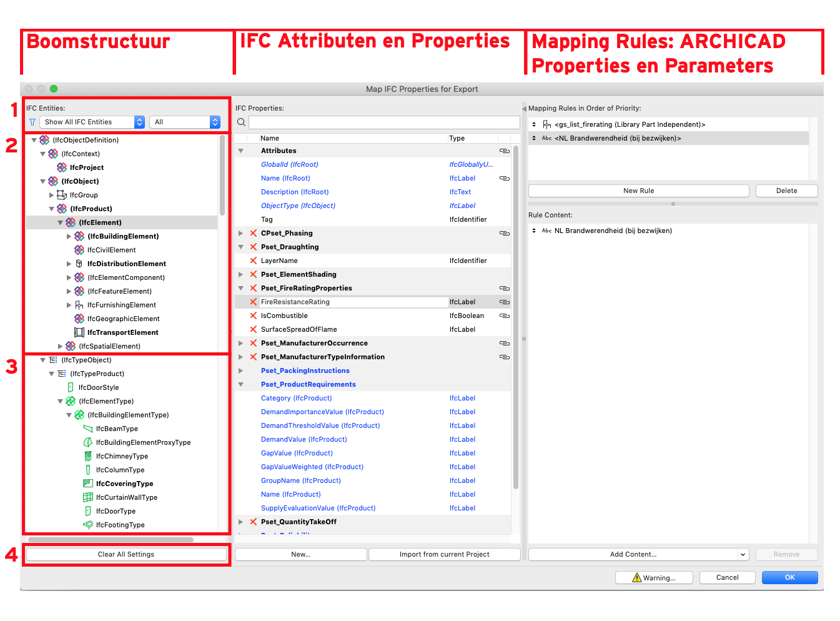Select the NL Brandwerendheid rule content row
The width and height of the screenshot is (840, 621).
(669, 231)
